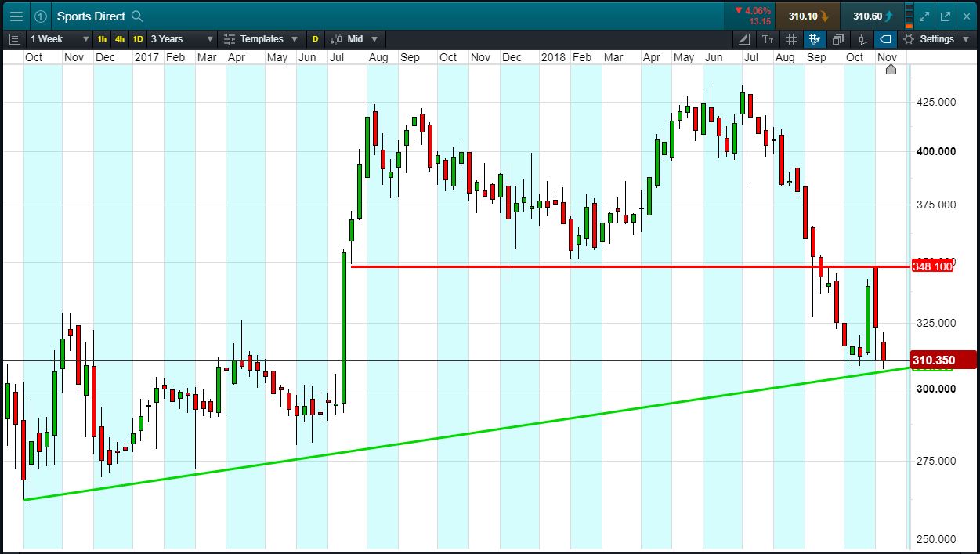This screenshot has height=554, width=980.
Task: Pop out chart to new window
Action: (x=945, y=16)
